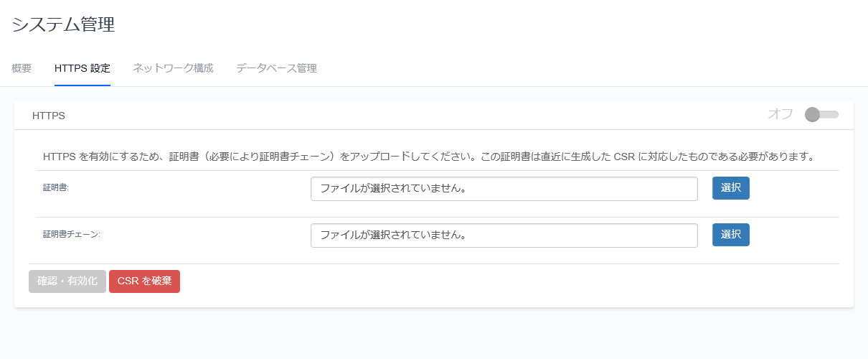
Task: Click the certificate upload instruction text
Action: point(429,156)
